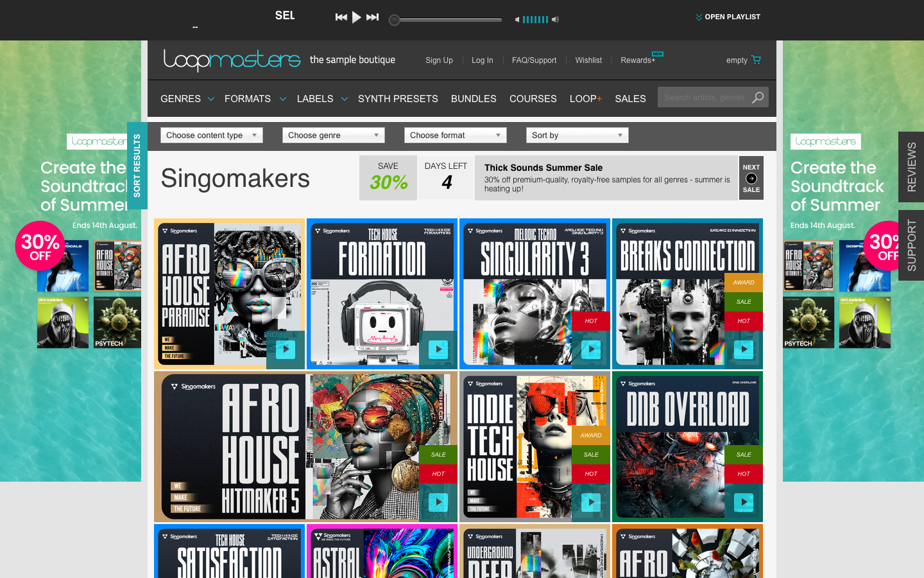Click the HOT badge on Afro House Hitmaker 5
The height and width of the screenshot is (578, 924).
coord(438,474)
